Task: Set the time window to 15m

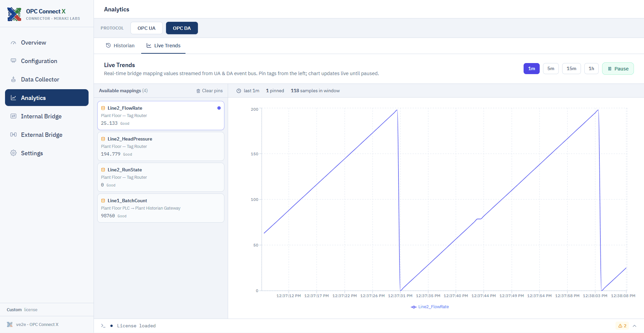Action: pyautogui.click(x=572, y=69)
